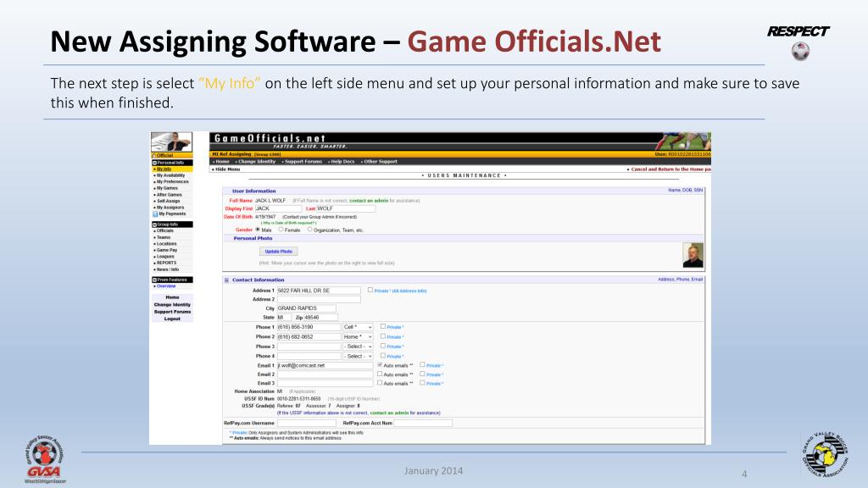Check the Private box for Email 1
Screen dimensions: 868x488
(422, 365)
